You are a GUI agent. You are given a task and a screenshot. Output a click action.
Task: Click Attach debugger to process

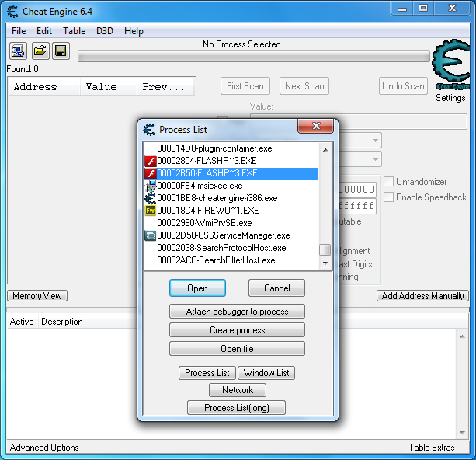237,312
